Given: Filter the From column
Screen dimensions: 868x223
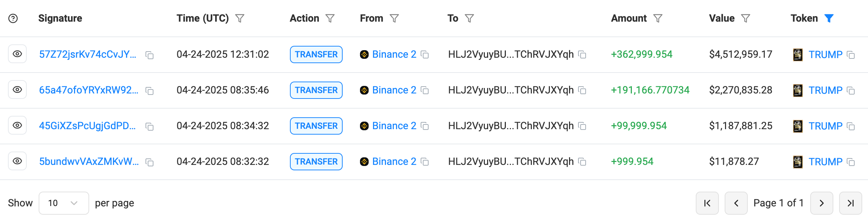Looking at the screenshot, I should [394, 18].
